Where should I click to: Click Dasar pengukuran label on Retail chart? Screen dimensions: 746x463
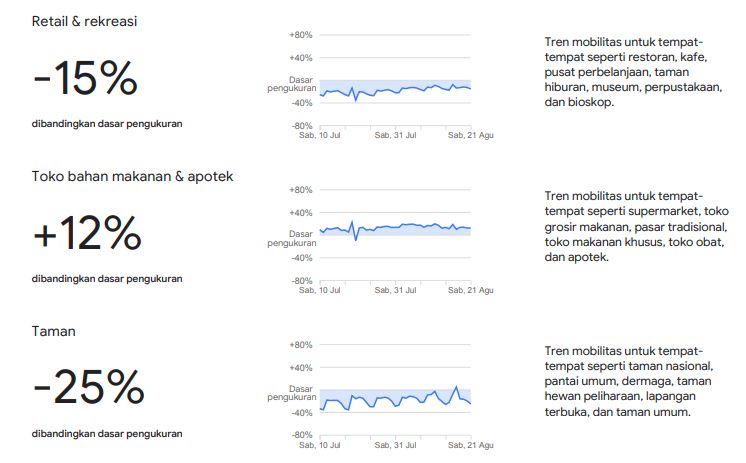click(x=292, y=84)
